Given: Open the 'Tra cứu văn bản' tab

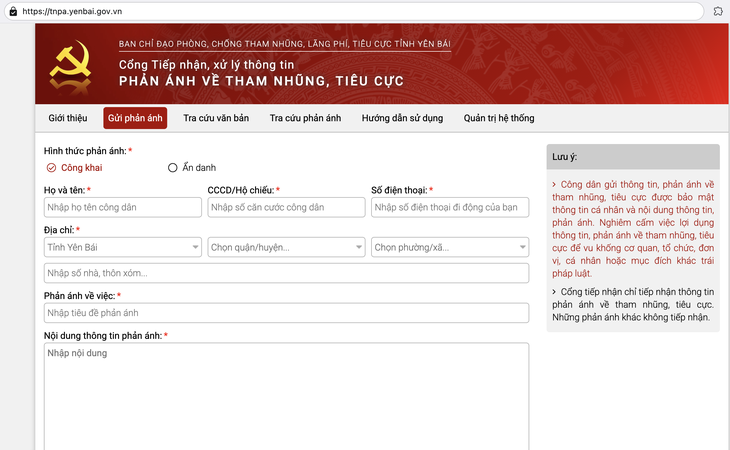Looking at the screenshot, I should tap(216, 118).
